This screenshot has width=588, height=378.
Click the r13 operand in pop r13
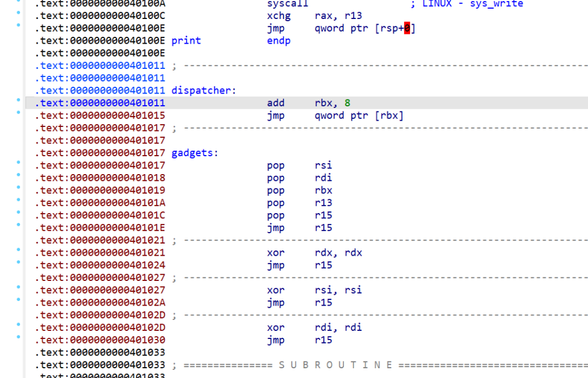tap(323, 203)
